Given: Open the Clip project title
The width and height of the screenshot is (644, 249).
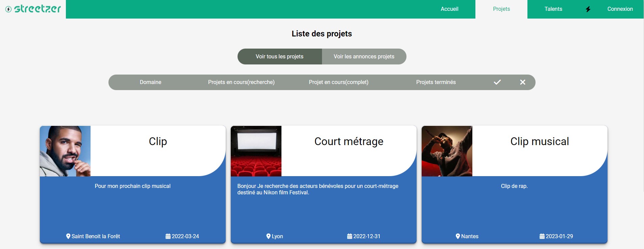Looking at the screenshot, I should (x=158, y=141).
